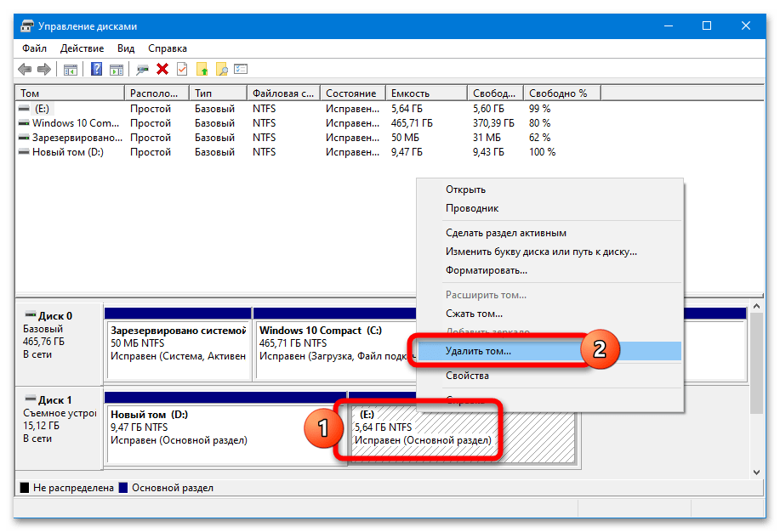
Task: Click the red X delete icon
Action: [x=162, y=69]
